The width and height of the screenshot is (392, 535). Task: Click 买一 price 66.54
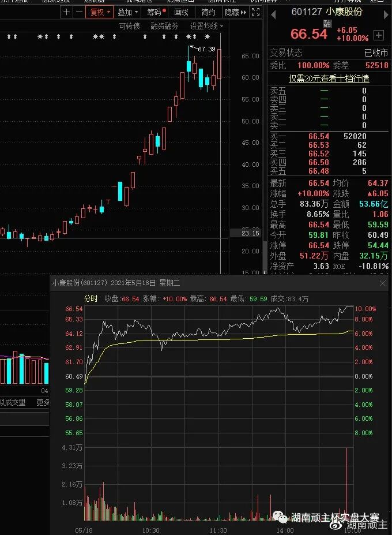coord(319,136)
